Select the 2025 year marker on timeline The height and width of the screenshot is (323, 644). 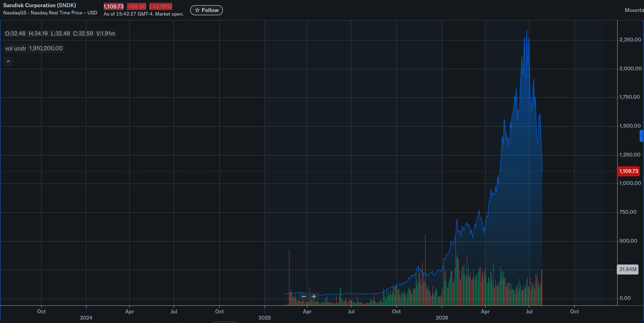(x=265, y=318)
